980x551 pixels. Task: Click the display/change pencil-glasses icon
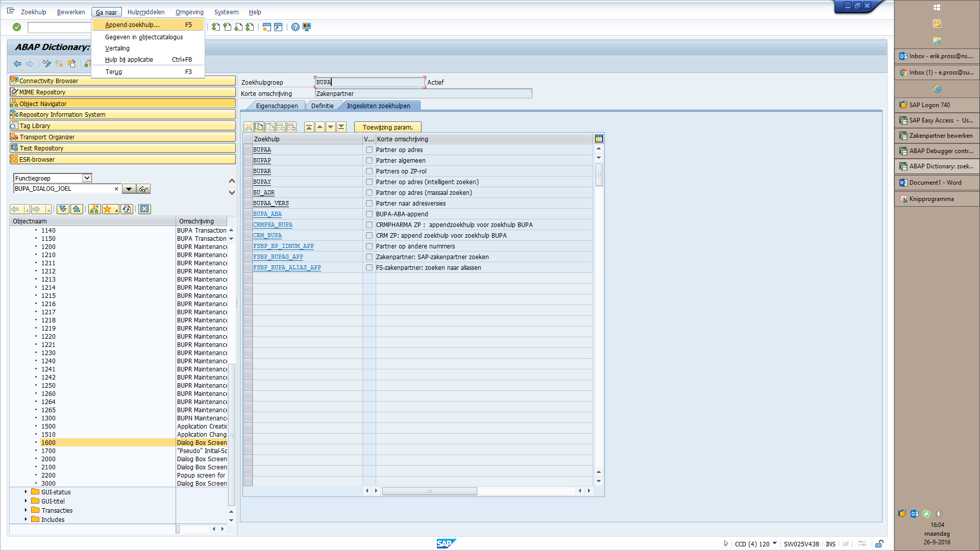(x=47, y=64)
